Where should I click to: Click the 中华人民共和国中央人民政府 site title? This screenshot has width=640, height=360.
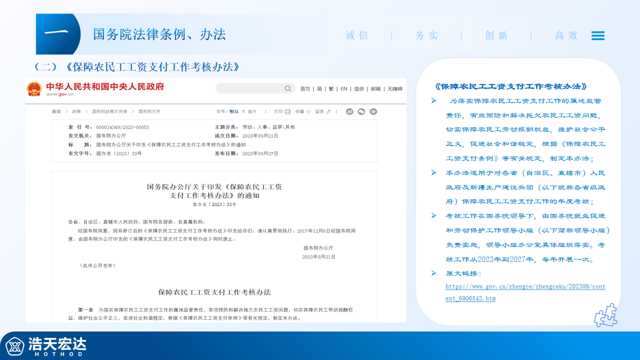[x=105, y=87]
